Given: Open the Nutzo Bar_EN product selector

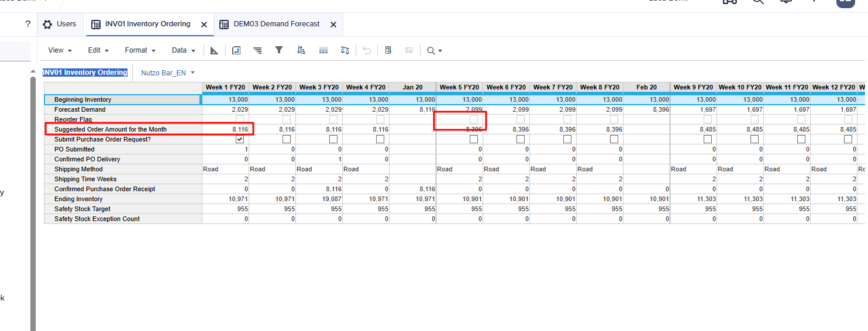Looking at the screenshot, I should click(168, 73).
